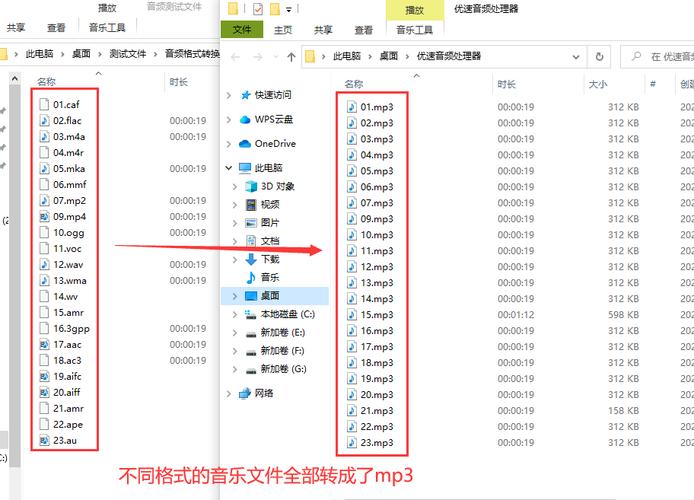
Task: Click the search box in right window
Action: point(660,57)
